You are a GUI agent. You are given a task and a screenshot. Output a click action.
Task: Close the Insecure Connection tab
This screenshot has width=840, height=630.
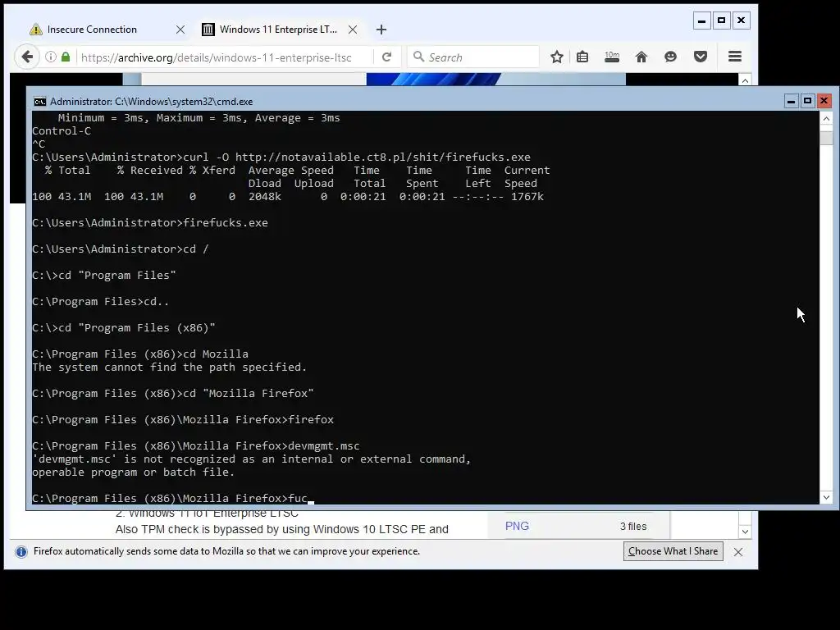coord(180,30)
